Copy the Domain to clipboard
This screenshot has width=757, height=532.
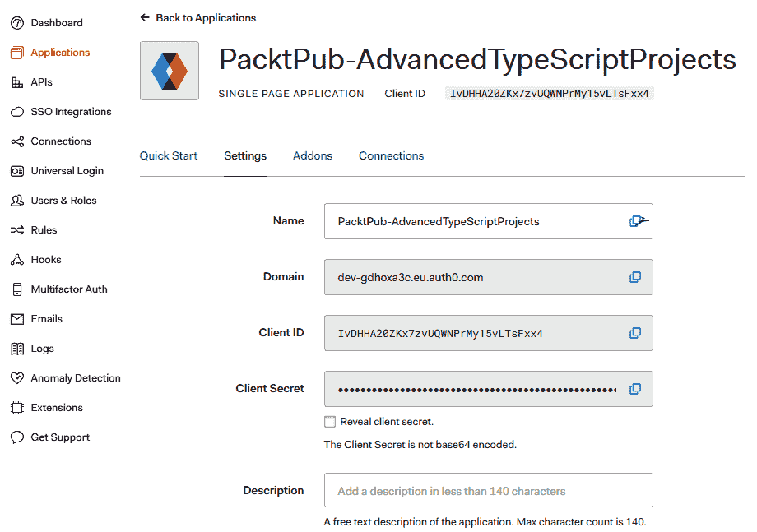click(635, 277)
